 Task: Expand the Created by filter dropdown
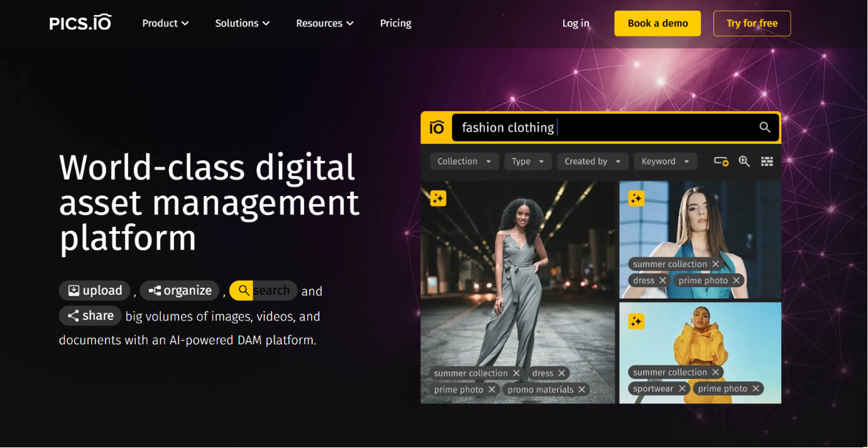[x=593, y=161]
